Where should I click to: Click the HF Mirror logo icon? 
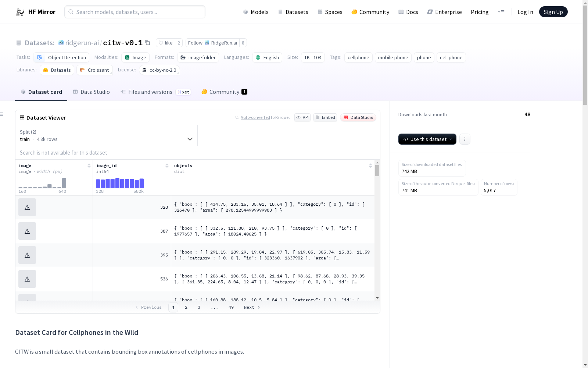point(20,12)
